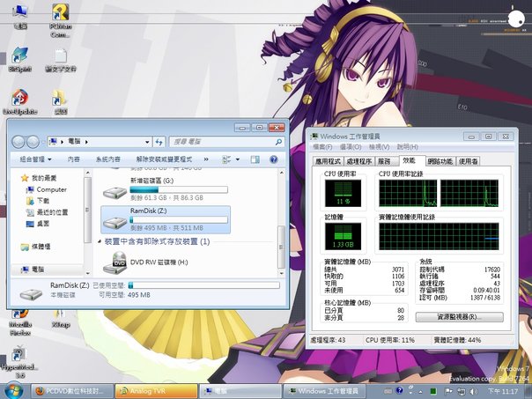
Task: Click the 記憶體 usage meter showing 1.33 GB
Action: click(343, 236)
